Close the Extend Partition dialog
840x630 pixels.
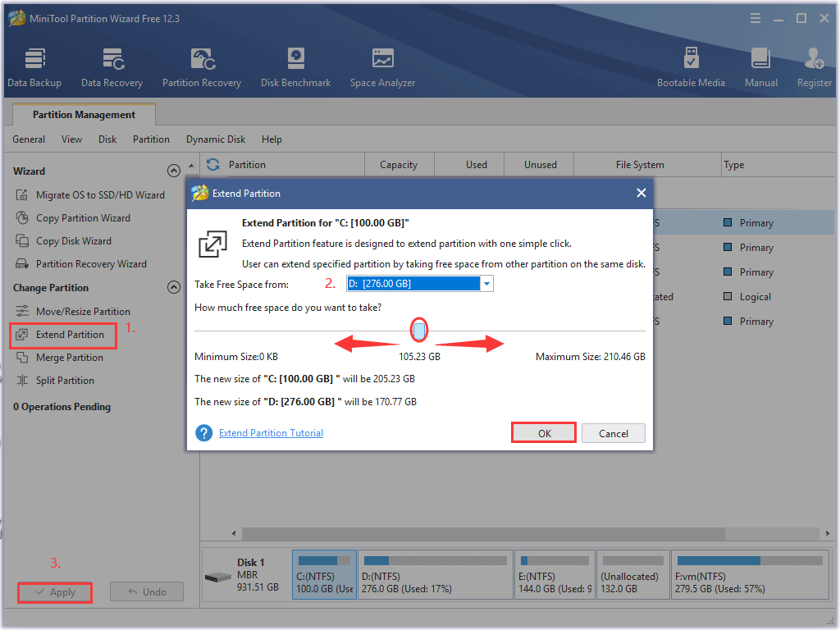point(641,193)
